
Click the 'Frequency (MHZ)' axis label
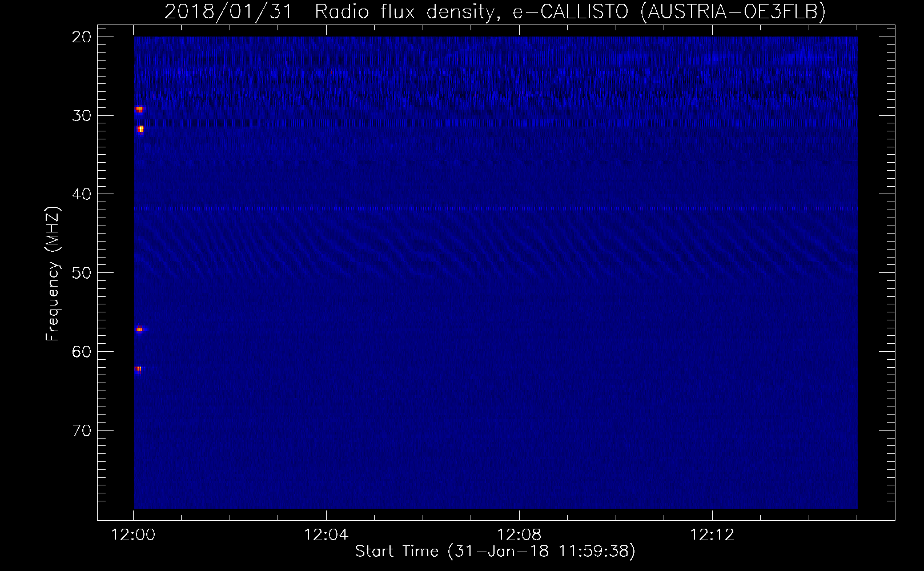point(53,274)
